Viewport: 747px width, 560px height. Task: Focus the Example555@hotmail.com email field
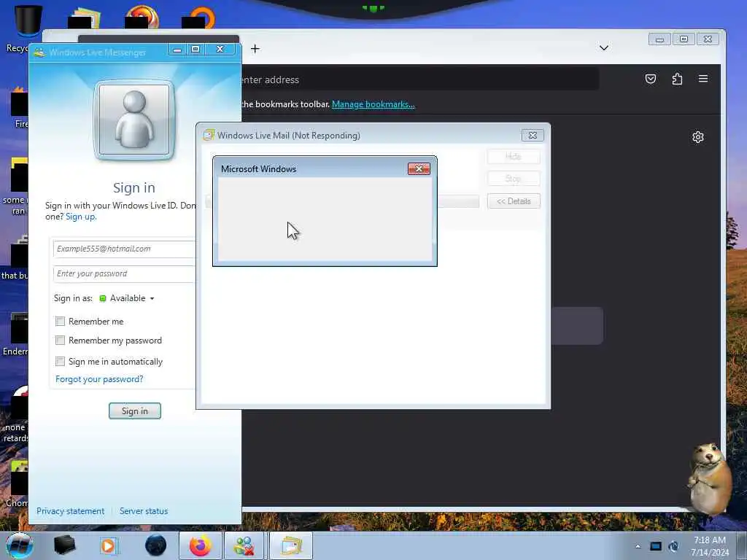125,249
